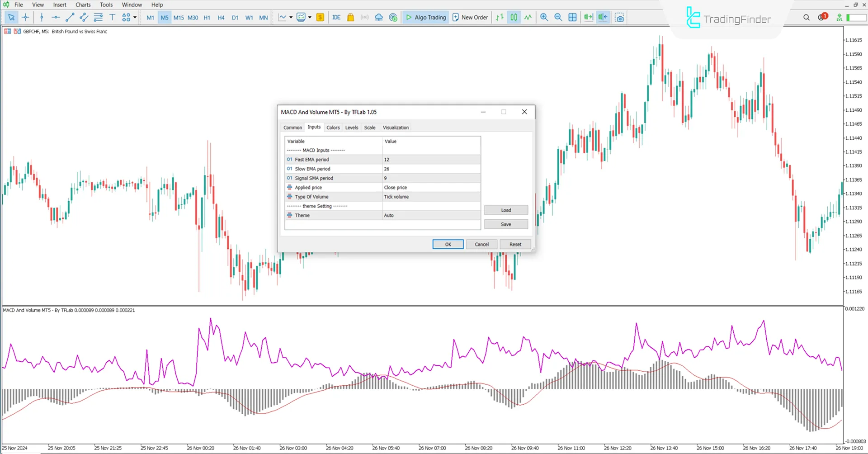Viewport: 868px width, 454px height.
Task: Switch chart to W1 timeframe
Action: click(249, 18)
